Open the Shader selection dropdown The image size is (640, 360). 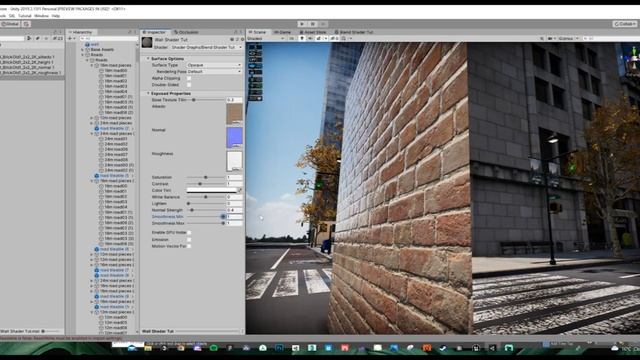pos(207,47)
